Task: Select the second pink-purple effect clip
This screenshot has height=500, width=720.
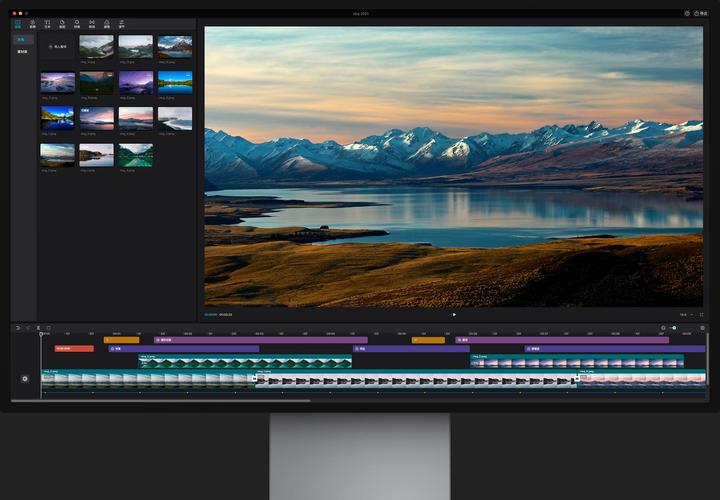Action: [x=562, y=340]
